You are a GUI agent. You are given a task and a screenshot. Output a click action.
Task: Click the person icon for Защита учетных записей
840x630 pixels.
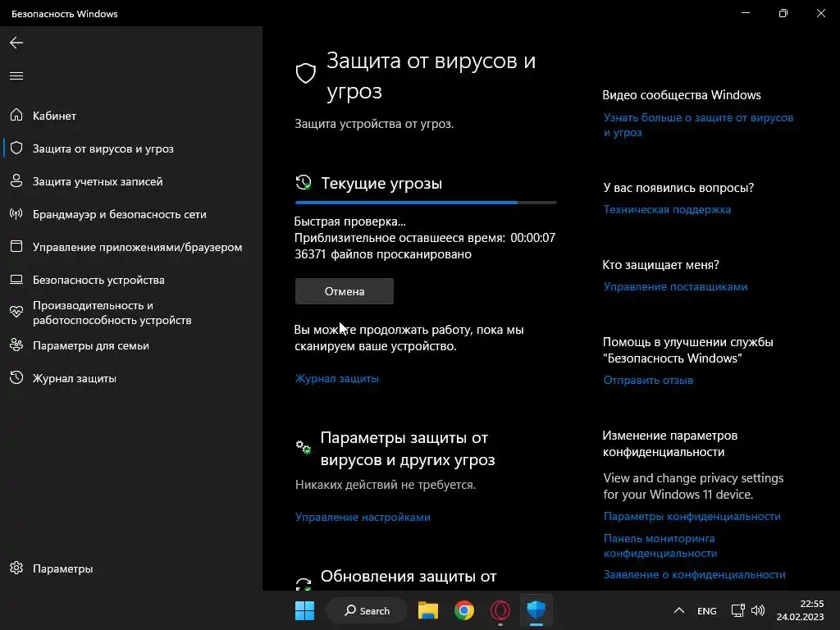16,181
